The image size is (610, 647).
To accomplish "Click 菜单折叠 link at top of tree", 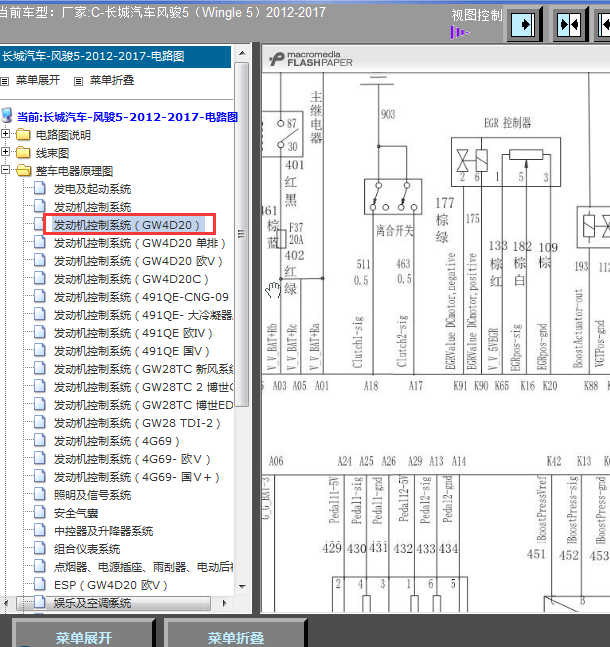I will (112, 80).
